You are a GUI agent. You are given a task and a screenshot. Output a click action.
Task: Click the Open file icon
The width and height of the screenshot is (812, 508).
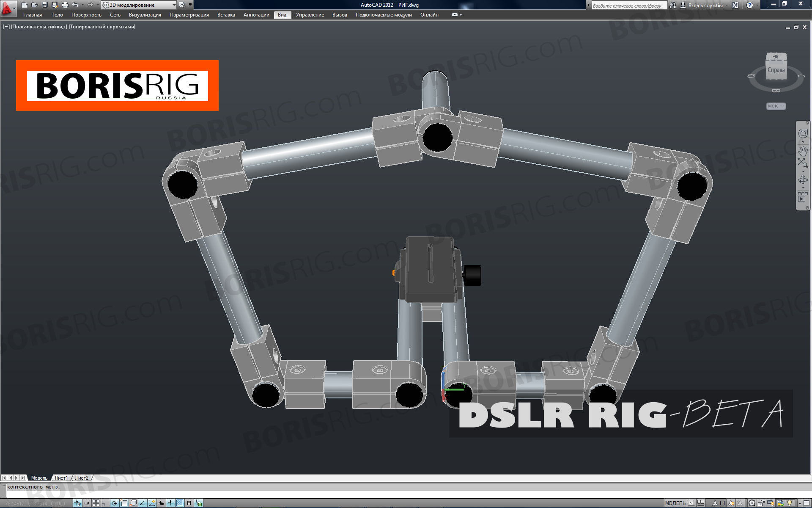(34, 5)
